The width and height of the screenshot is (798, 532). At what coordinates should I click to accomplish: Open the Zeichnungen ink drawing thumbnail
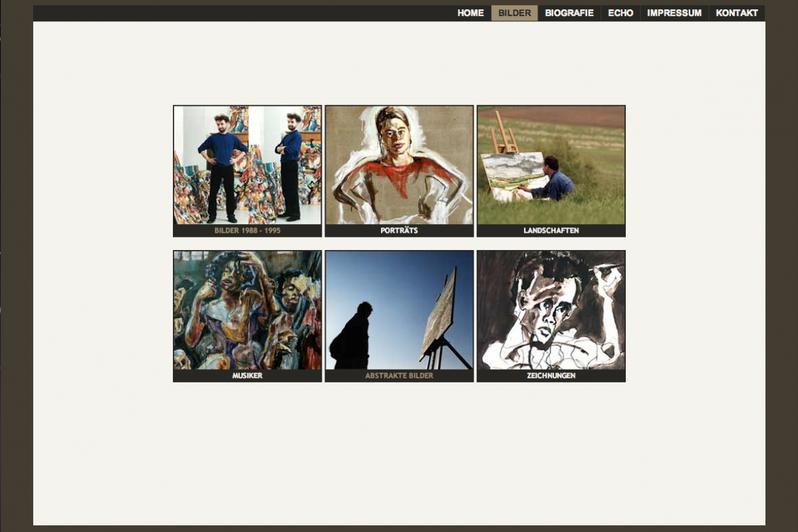pos(551,310)
